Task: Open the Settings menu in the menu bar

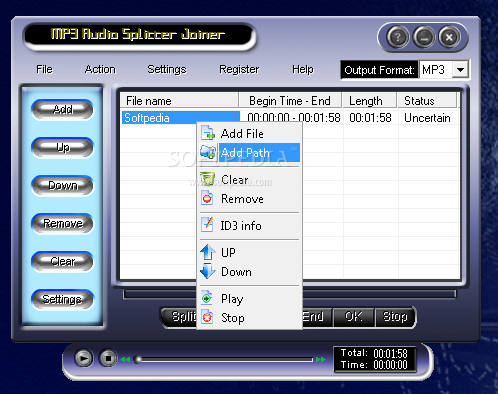Action: [167, 69]
